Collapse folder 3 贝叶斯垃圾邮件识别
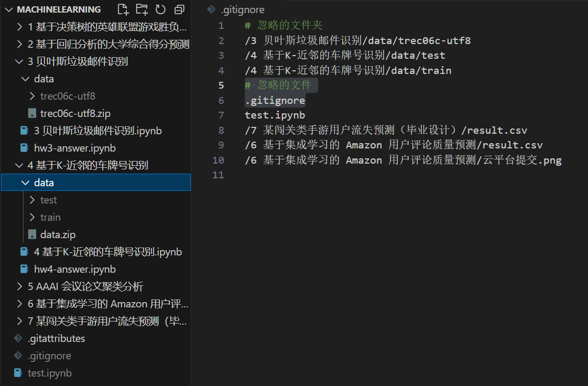The width and height of the screenshot is (588, 386). coord(19,61)
